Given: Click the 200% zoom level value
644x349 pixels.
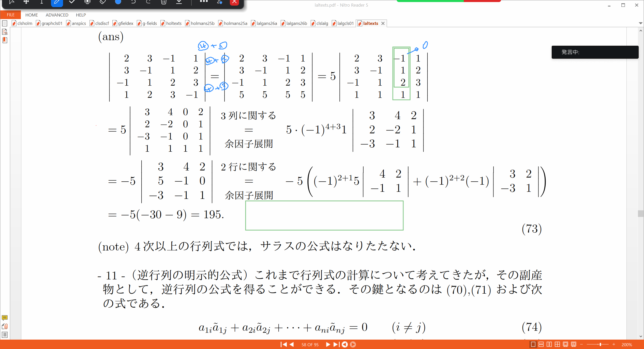Looking at the screenshot, I should (x=627, y=345).
